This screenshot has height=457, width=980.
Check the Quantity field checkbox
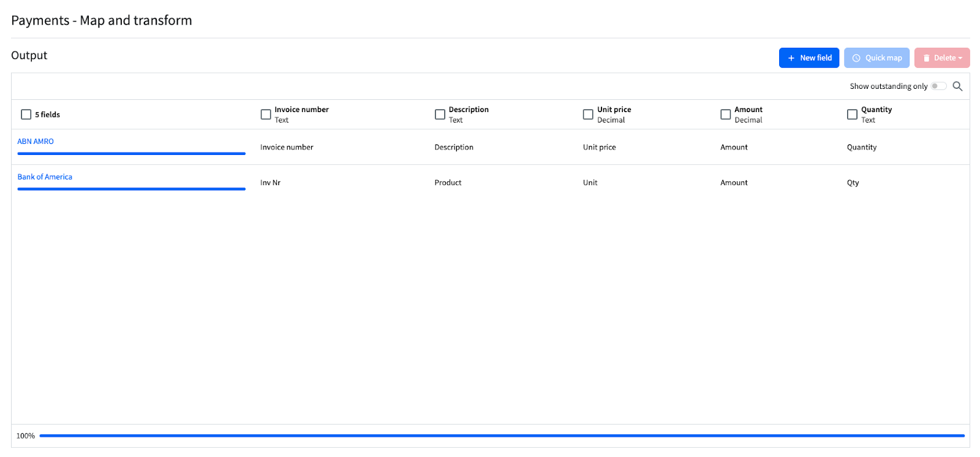(852, 115)
